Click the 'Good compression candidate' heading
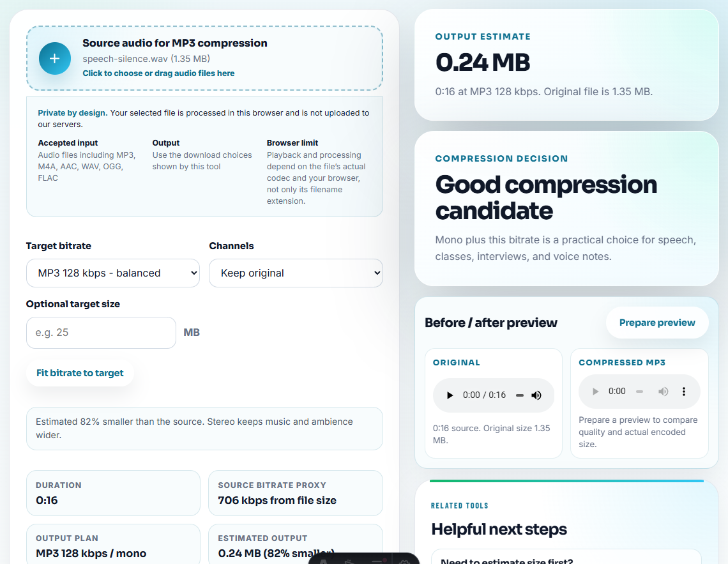Viewport: 728px width, 564px height. click(x=546, y=197)
